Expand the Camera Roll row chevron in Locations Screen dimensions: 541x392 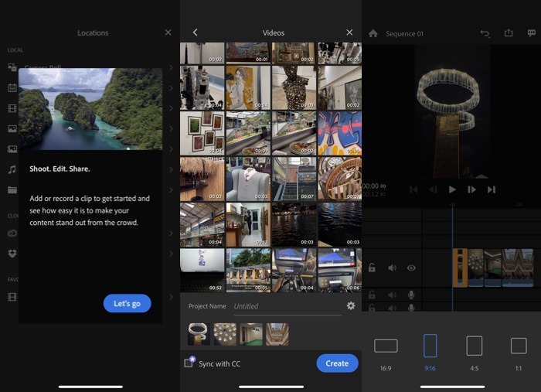coord(171,67)
